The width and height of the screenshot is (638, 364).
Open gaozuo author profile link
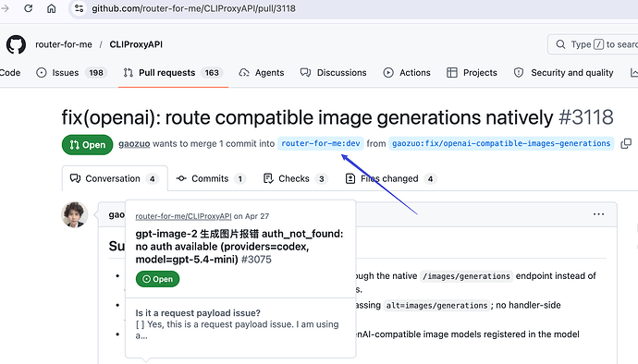134,143
